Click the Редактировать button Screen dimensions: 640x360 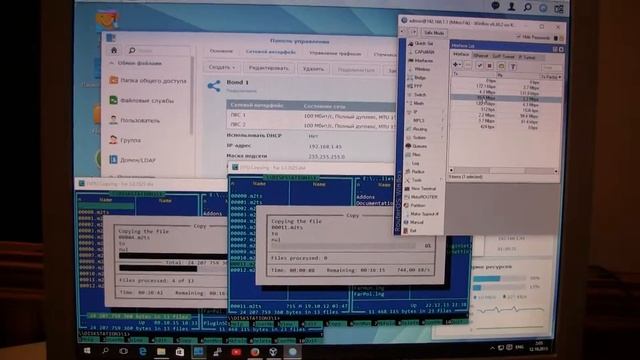(x=269, y=68)
